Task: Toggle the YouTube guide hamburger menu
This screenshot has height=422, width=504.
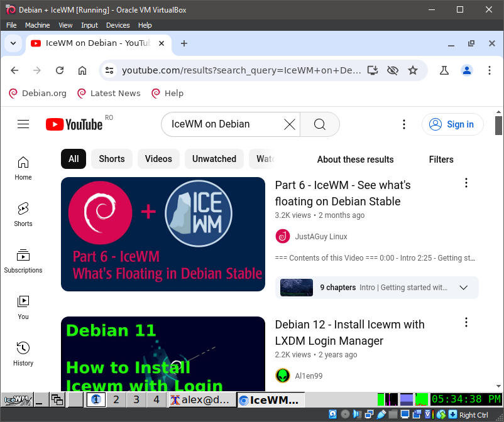Action: 23,124
